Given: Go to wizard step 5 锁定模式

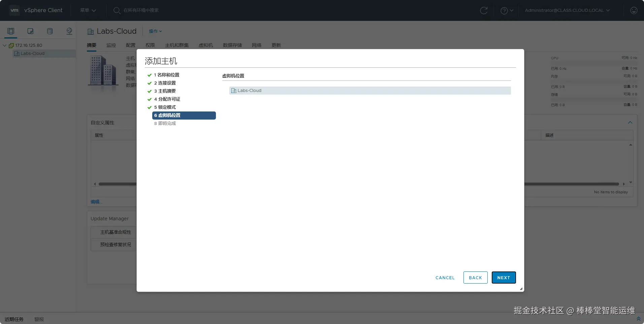Looking at the screenshot, I should [x=165, y=107].
